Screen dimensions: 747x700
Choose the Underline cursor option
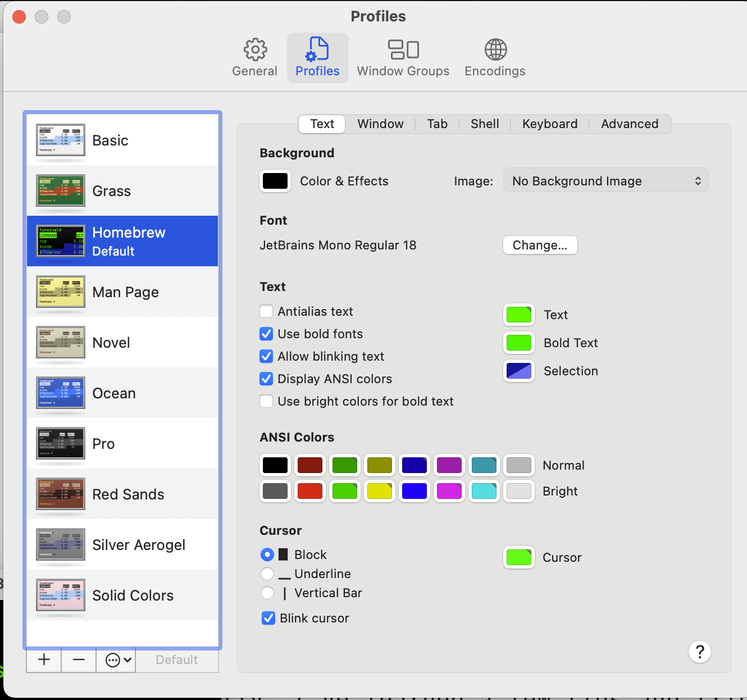pyautogui.click(x=267, y=574)
